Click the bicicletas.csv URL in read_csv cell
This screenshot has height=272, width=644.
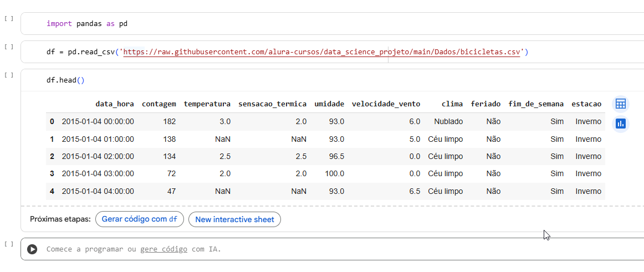(321, 52)
